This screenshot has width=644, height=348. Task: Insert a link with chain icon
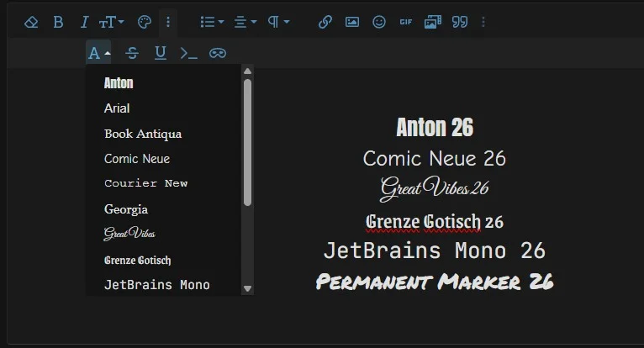(x=325, y=22)
